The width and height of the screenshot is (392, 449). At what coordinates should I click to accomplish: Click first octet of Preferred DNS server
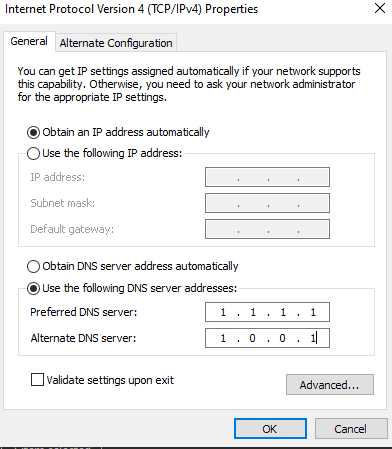[223, 312]
